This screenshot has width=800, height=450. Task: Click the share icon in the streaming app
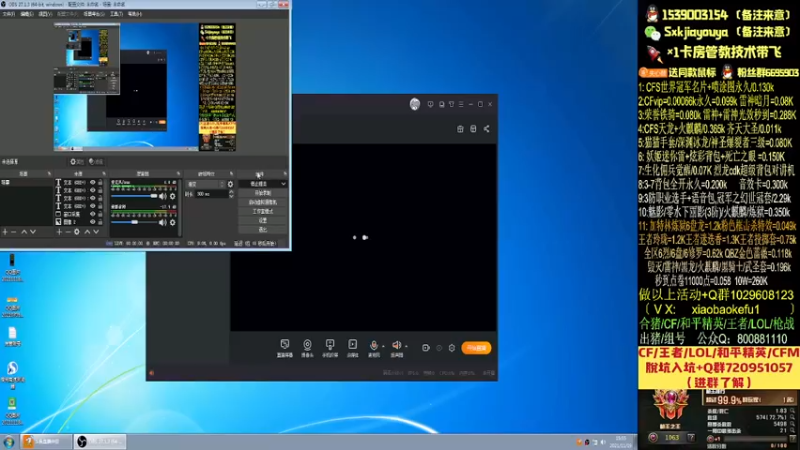point(486,129)
